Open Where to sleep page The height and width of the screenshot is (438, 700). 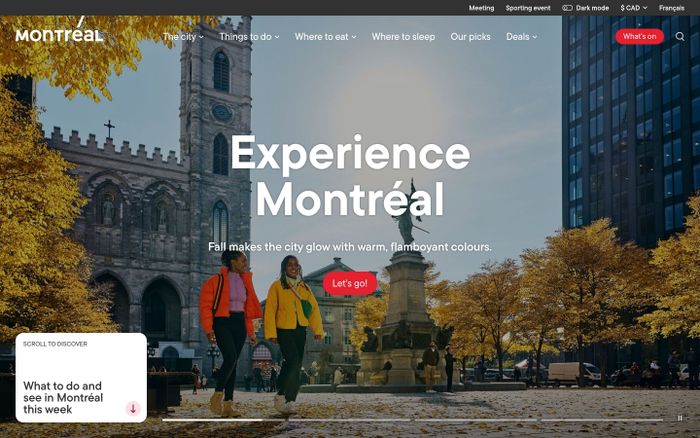pos(403,37)
